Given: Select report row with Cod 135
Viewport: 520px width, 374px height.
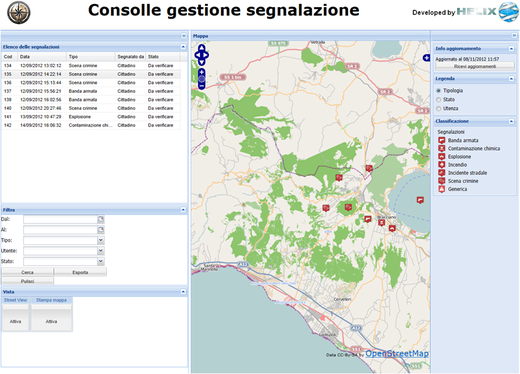Looking at the screenshot, I should click(91, 74).
